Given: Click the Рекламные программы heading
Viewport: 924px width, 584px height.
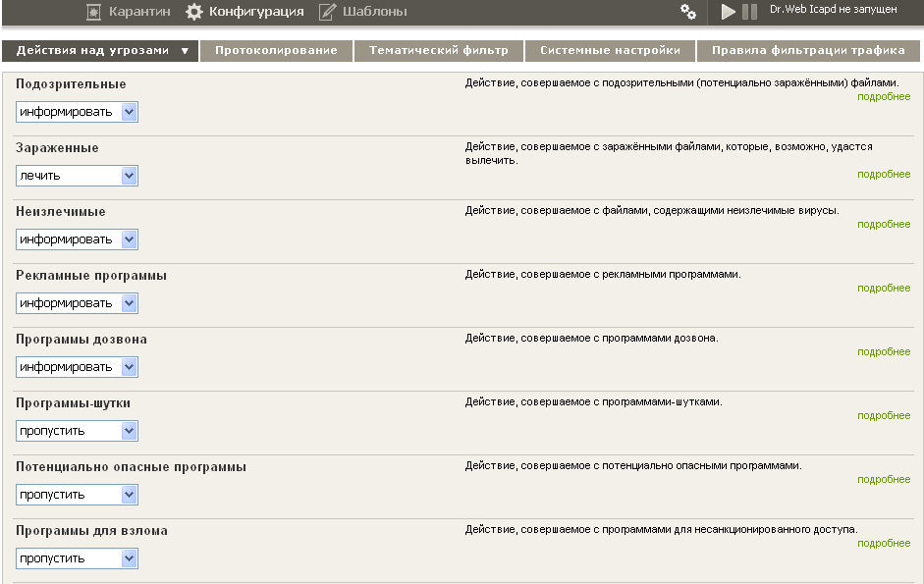Looking at the screenshot, I should pos(91,276).
